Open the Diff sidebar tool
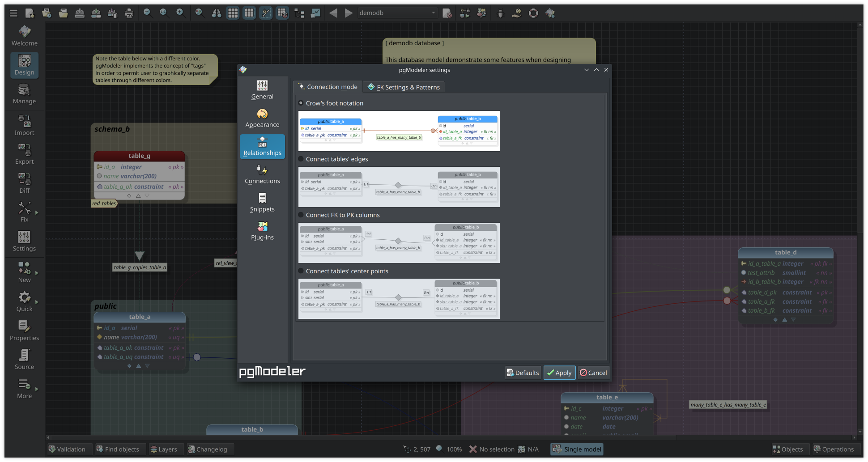 pos(25,183)
